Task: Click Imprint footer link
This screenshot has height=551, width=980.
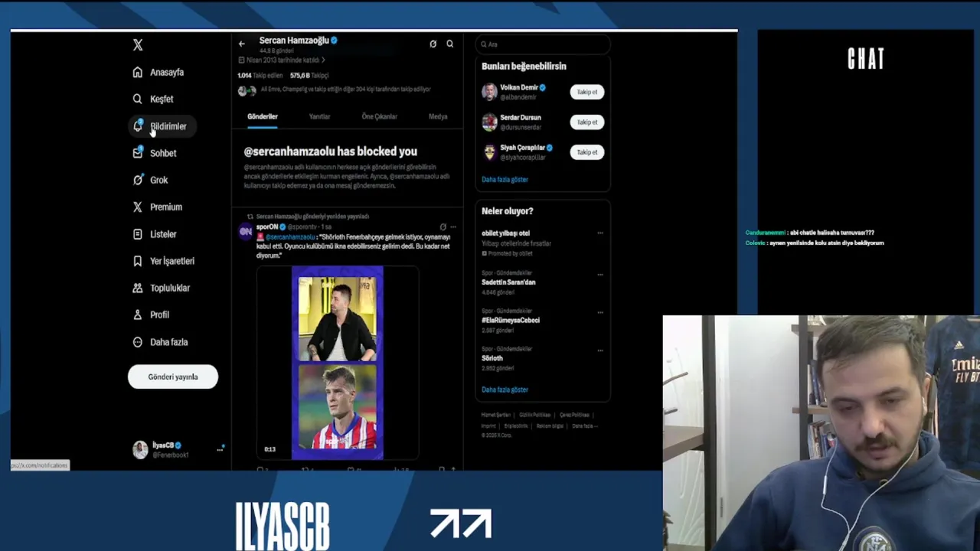Action: tap(488, 425)
